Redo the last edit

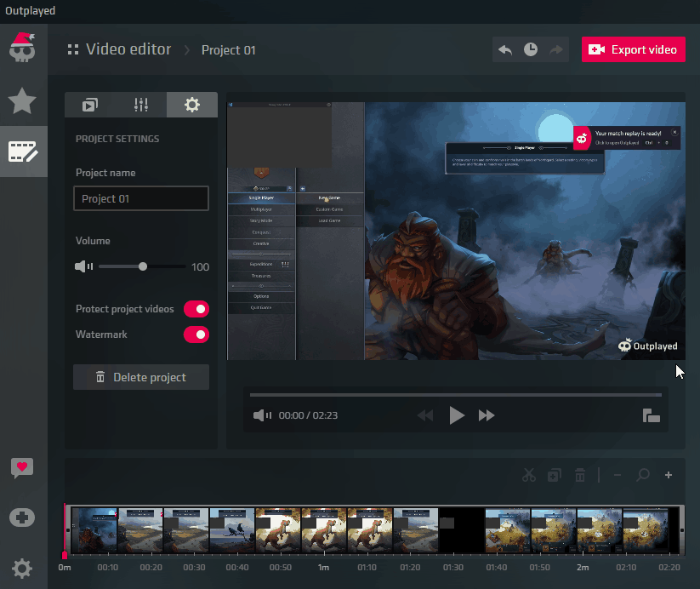point(555,49)
